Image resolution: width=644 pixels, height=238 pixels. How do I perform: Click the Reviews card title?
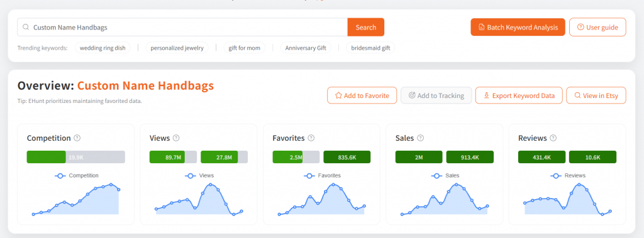tap(533, 138)
